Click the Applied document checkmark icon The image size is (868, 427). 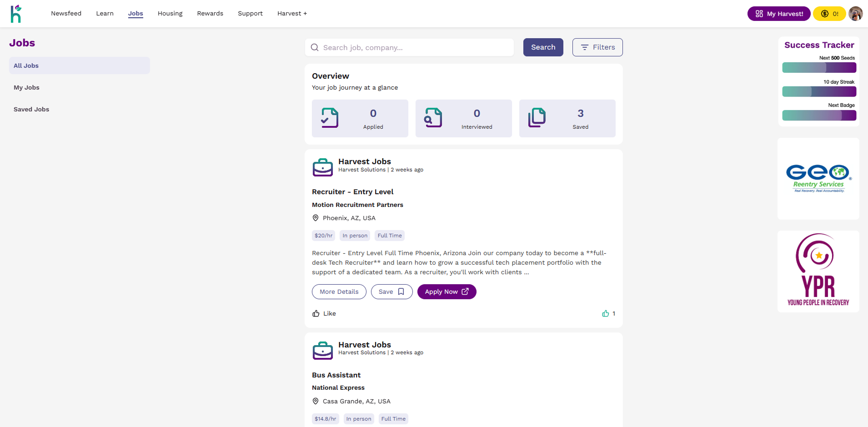(x=330, y=118)
